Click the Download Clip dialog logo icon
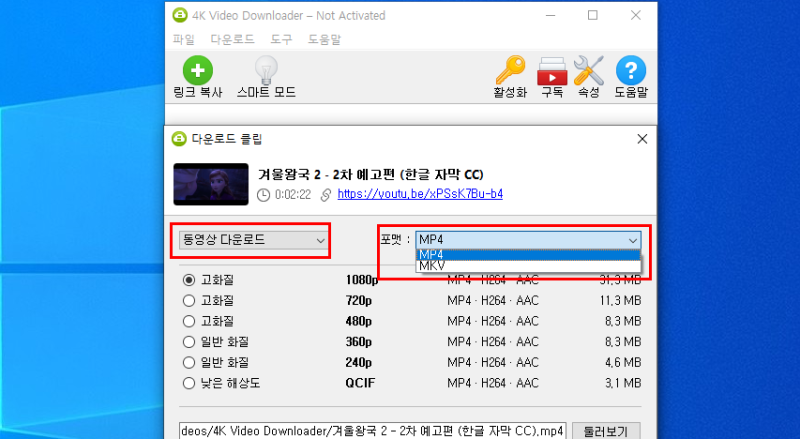Image resolution: width=800 pixels, height=439 pixels. 179,139
